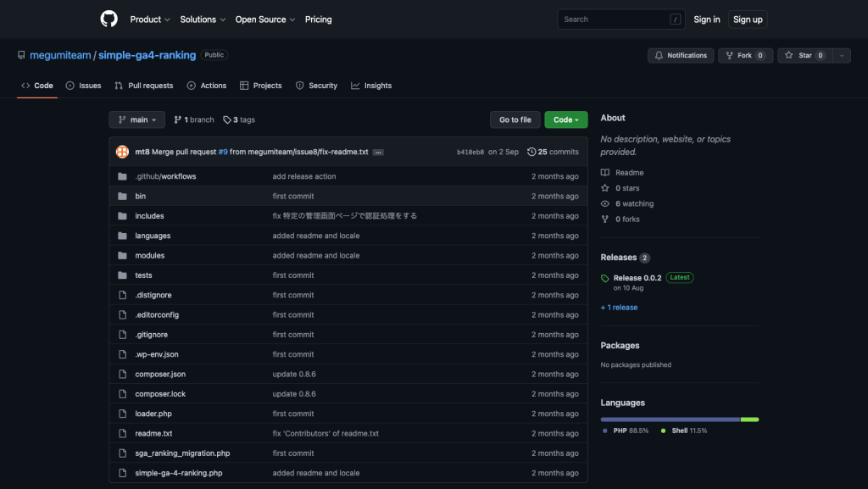Click the Shell segment of languages bar

click(750, 420)
